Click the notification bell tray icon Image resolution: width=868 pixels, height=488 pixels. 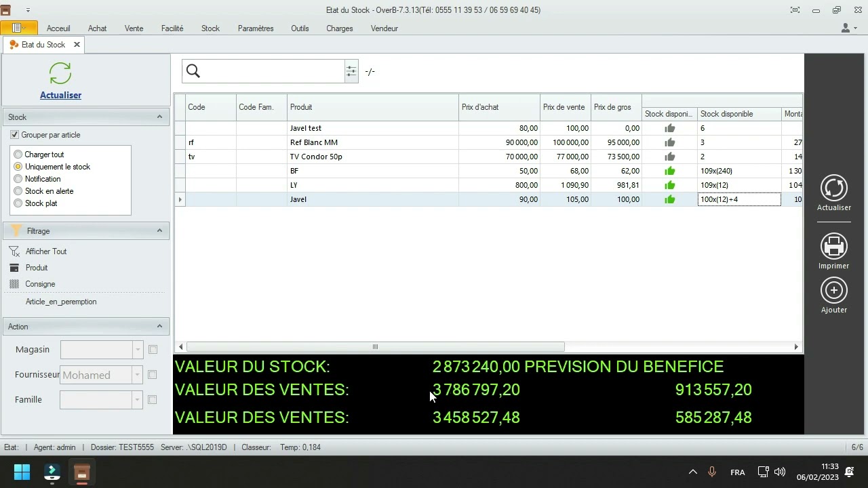[850, 472]
